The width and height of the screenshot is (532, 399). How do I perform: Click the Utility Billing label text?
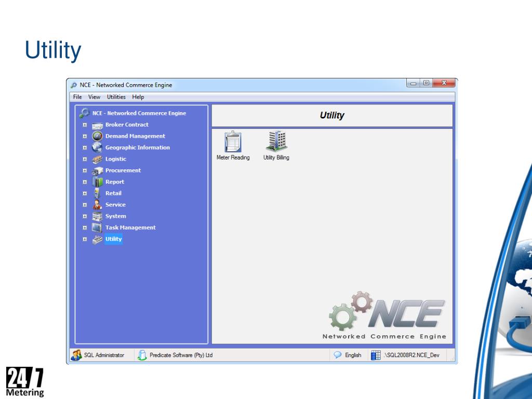(276, 157)
